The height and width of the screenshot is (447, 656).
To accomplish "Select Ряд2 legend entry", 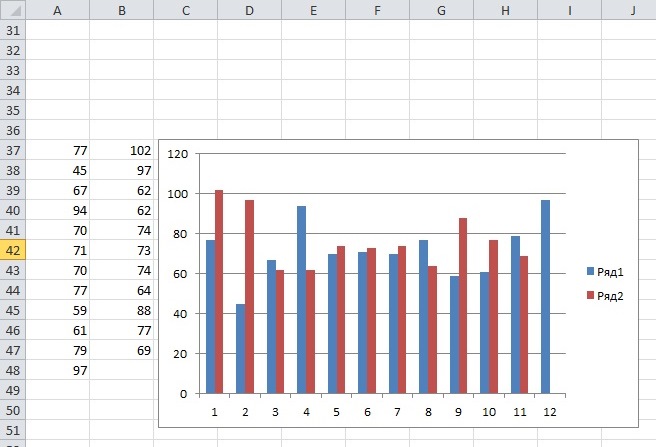I will click(x=605, y=296).
